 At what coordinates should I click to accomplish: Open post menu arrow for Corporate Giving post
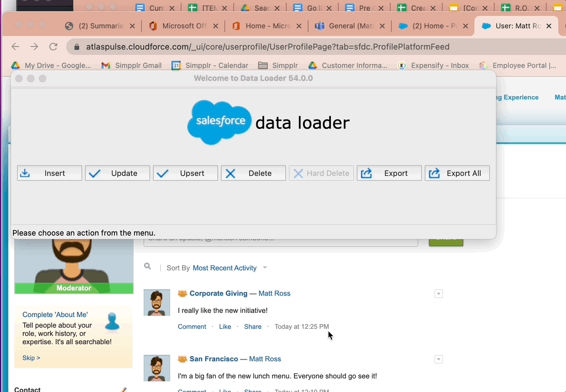click(438, 294)
